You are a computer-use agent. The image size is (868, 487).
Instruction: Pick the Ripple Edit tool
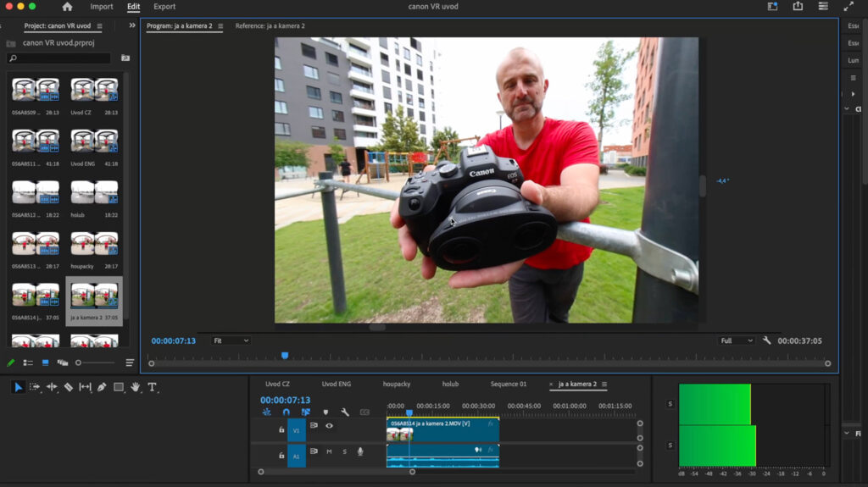point(52,387)
